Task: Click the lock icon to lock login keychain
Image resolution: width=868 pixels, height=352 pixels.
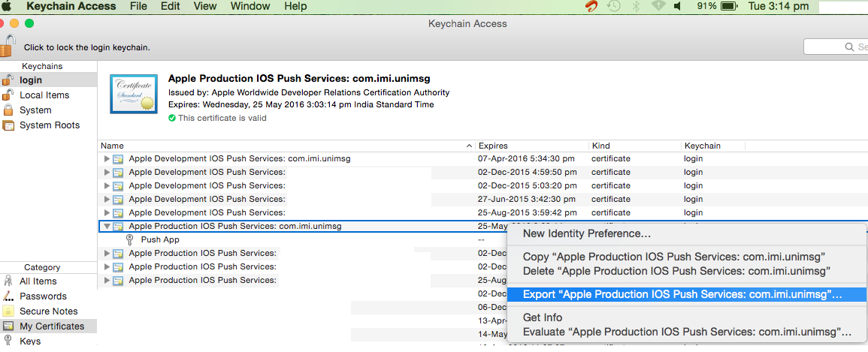Action: 6,47
